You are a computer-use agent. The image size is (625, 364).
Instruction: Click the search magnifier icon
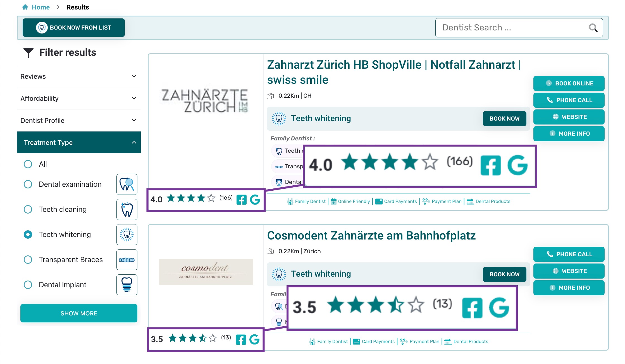pyautogui.click(x=593, y=28)
